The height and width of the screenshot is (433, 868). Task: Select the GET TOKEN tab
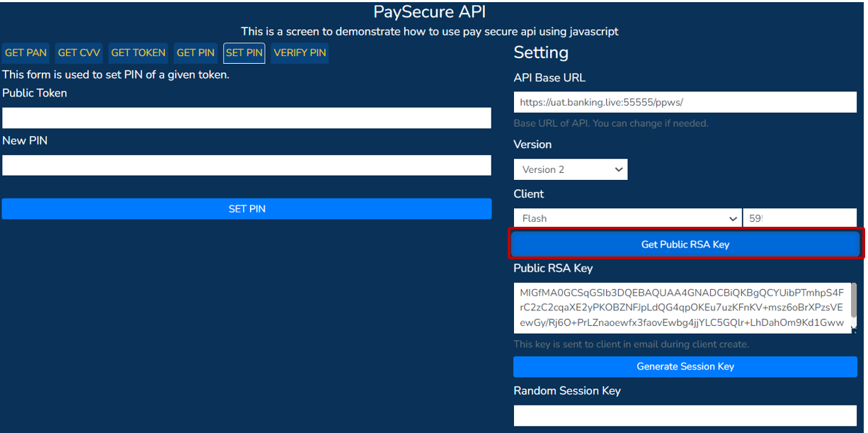(x=138, y=53)
